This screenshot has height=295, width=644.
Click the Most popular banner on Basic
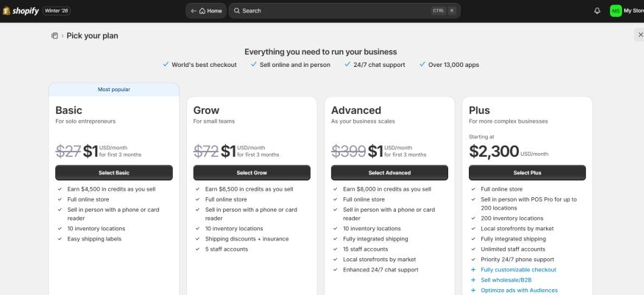113,90
